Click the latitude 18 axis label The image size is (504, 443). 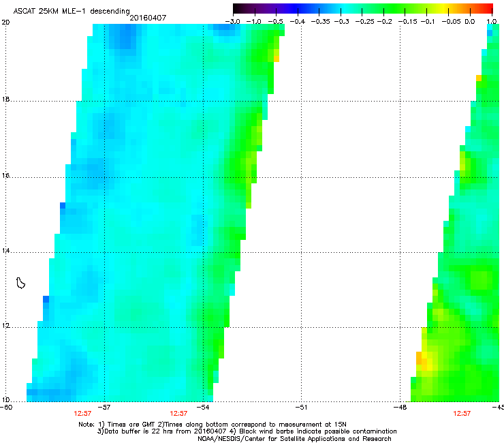[x=5, y=100]
